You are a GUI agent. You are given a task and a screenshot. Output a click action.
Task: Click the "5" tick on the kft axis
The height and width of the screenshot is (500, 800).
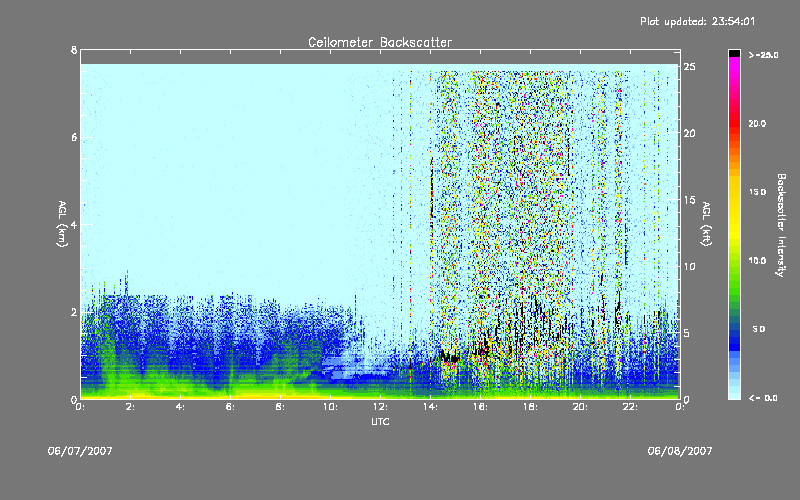[x=687, y=333]
